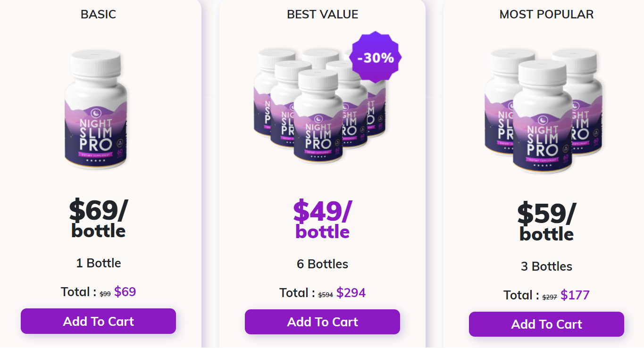Click the BASIC plan heading
Image resolution: width=644 pixels, height=348 pixels.
coord(98,14)
